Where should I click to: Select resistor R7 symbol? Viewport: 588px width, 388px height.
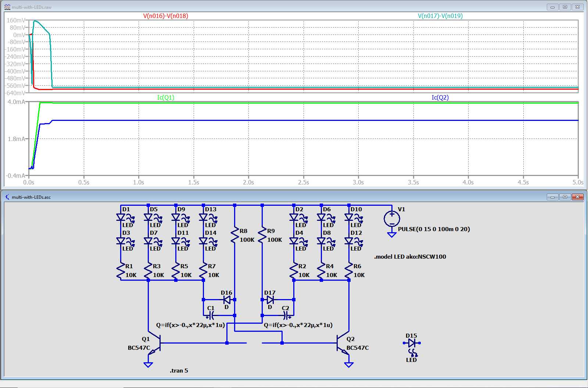point(204,271)
